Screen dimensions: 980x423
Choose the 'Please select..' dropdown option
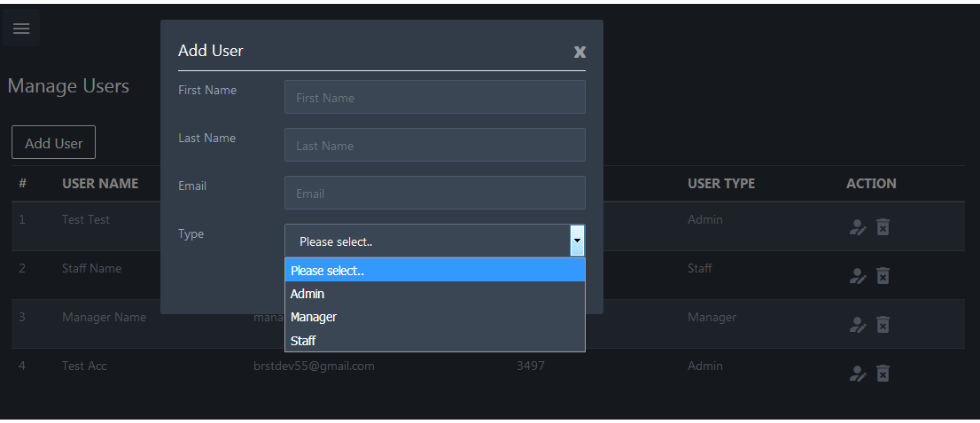[x=434, y=270]
